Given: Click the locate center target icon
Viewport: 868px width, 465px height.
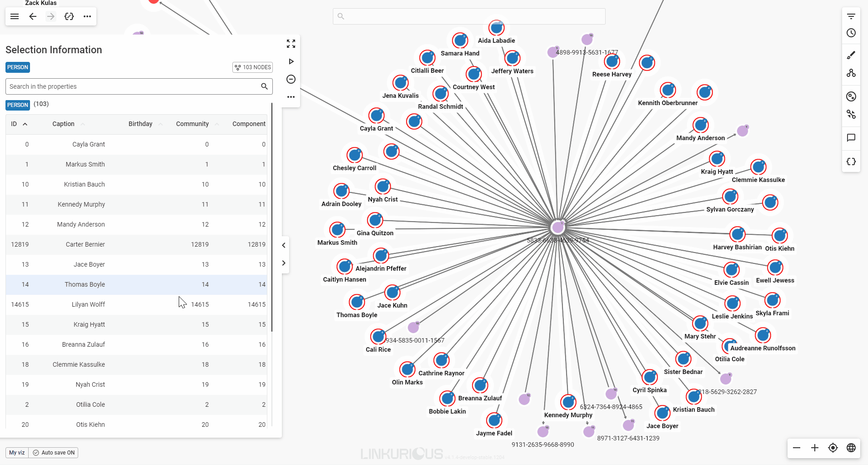Looking at the screenshot, I should click(833, 448).
